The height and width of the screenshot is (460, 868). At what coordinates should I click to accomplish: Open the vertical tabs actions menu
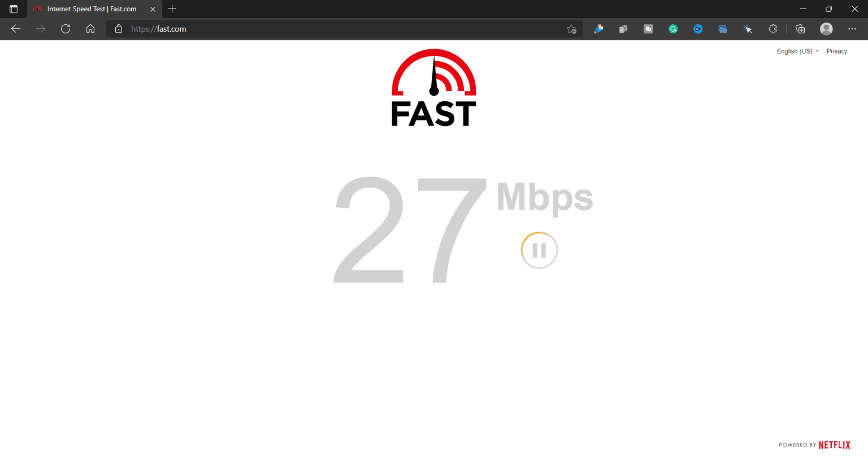(14, 9)
